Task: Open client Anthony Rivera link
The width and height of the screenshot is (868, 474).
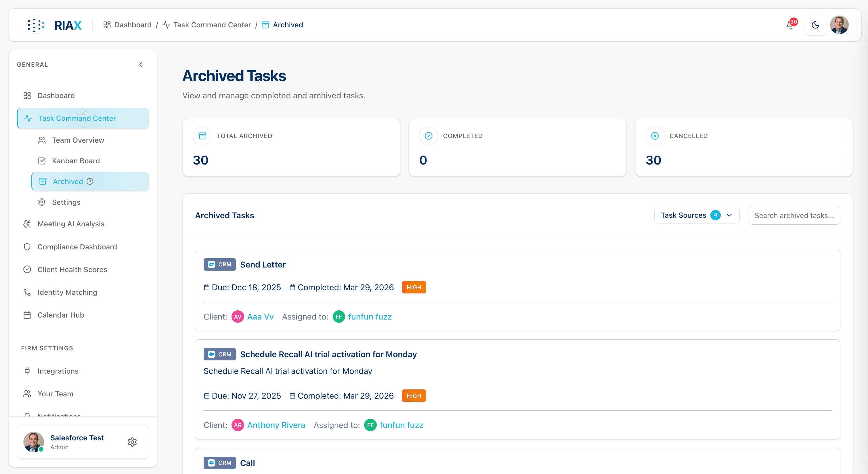Action: [x=276, y=425]
